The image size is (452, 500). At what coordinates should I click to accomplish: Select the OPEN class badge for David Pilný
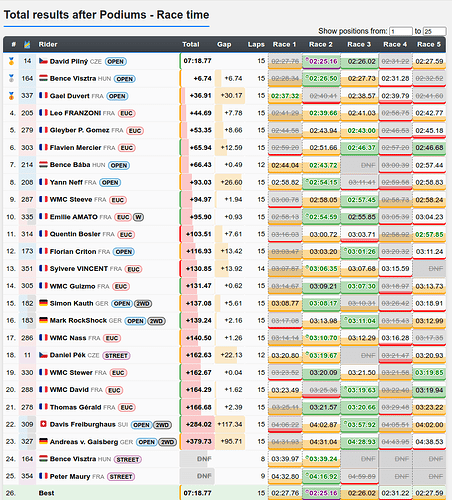[x=116, y=62]
